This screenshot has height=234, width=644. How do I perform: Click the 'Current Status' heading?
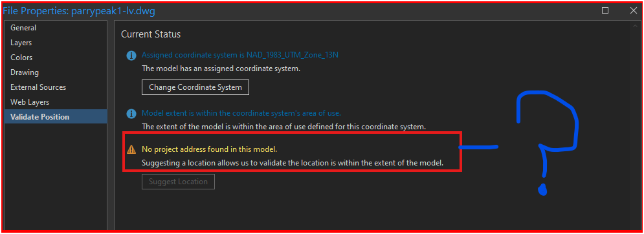click(151, 34)
